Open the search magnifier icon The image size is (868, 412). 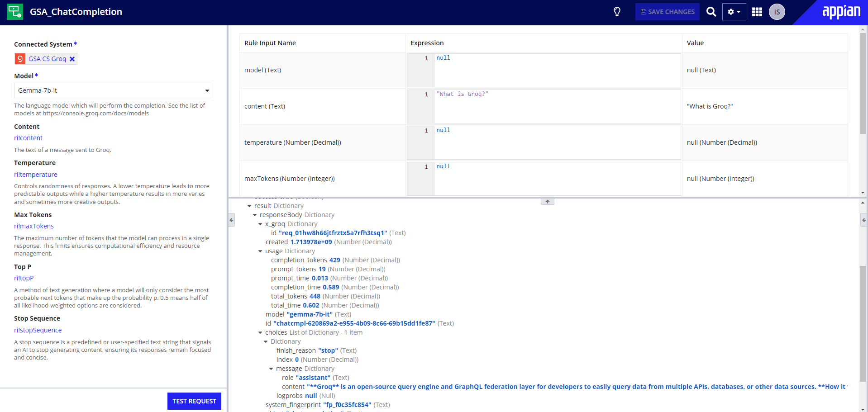[x=711, y=12]
